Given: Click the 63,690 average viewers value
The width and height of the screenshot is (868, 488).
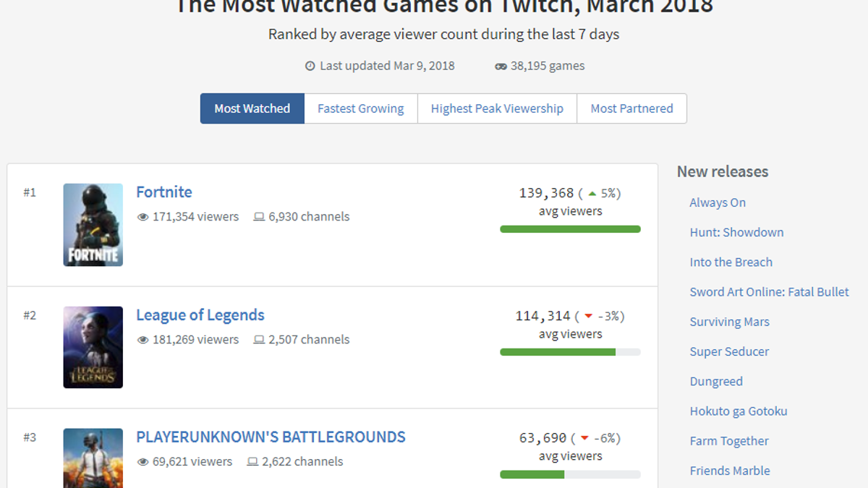Looking at the screenshot, I should pyautogui.click(x=543, y=438).
